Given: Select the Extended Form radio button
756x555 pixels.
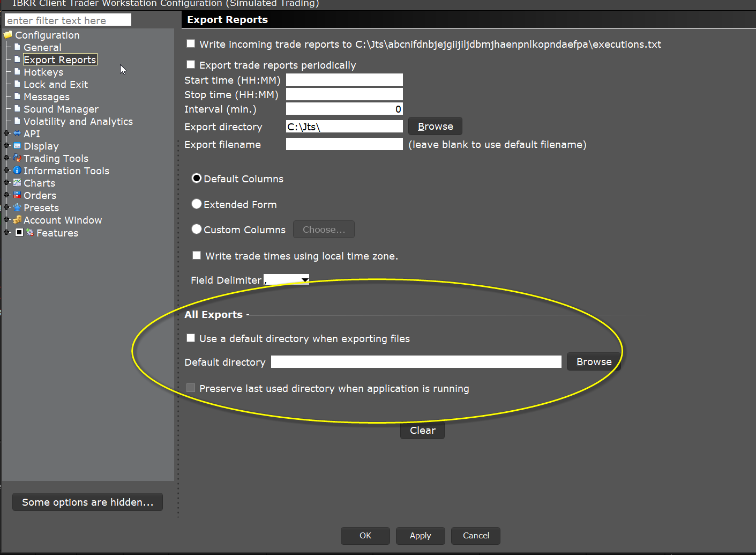Looking at the screenshot, I should (197, 204).
